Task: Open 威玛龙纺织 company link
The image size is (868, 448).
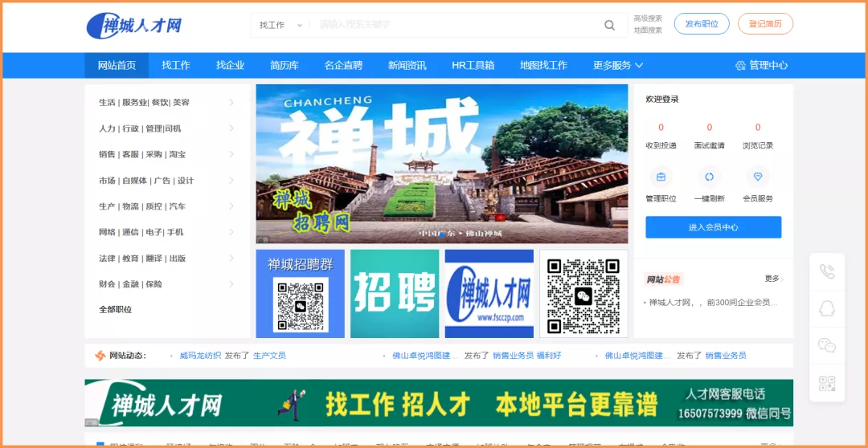Action: point(200,356)
